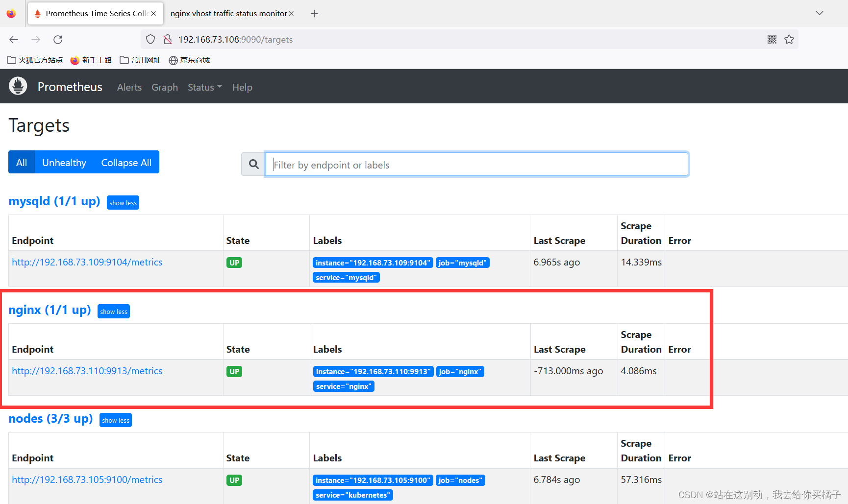Click the shield tracking protection icon
The height and width of the screenshot is (504, 848).
coord(150,40)
